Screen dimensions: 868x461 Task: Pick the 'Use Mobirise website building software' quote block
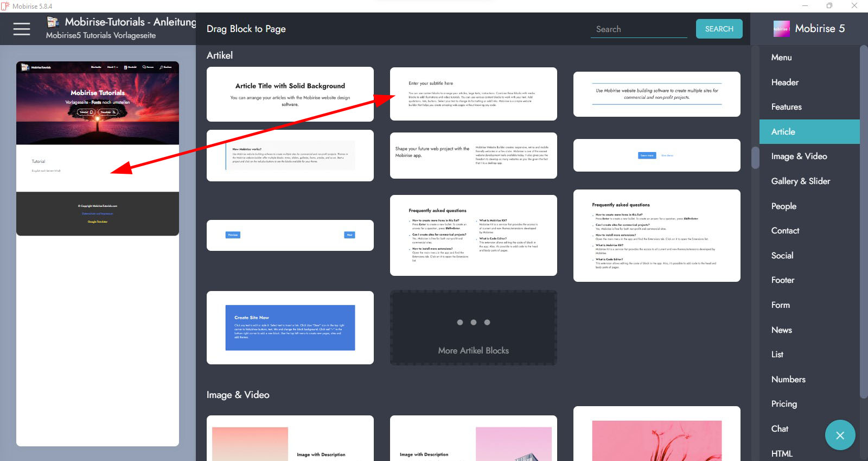click(x=657, y=94)
